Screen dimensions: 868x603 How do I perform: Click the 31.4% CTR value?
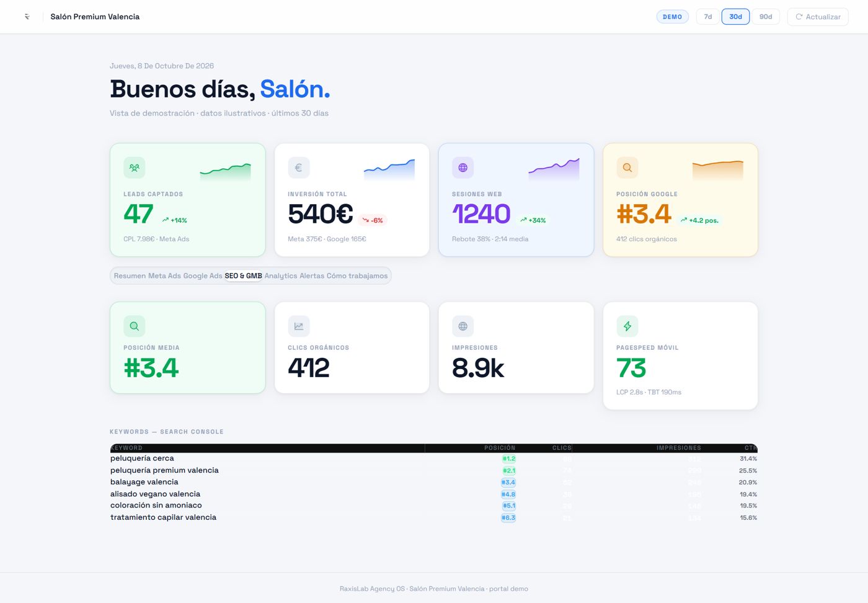click(x=748, y=459)
